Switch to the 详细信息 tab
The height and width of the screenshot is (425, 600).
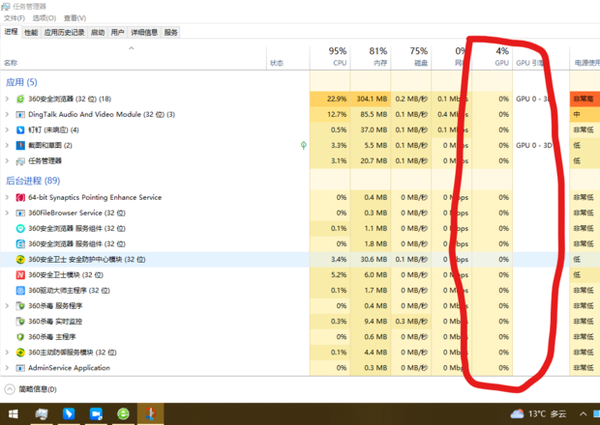(144, 33)
